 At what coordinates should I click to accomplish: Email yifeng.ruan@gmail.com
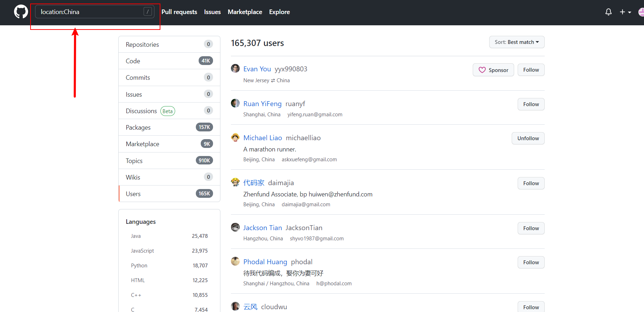315,115
